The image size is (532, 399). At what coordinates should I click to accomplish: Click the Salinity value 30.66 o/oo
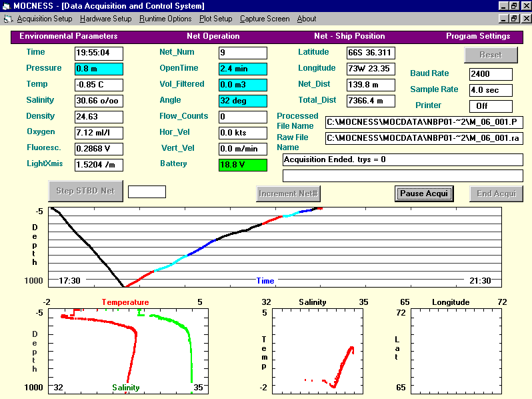(99, 101)
